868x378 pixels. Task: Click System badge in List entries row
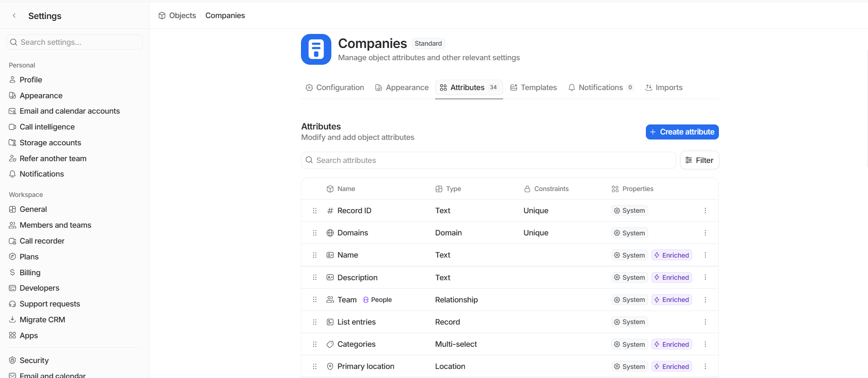pyautogui.click(x=629, y=322)
